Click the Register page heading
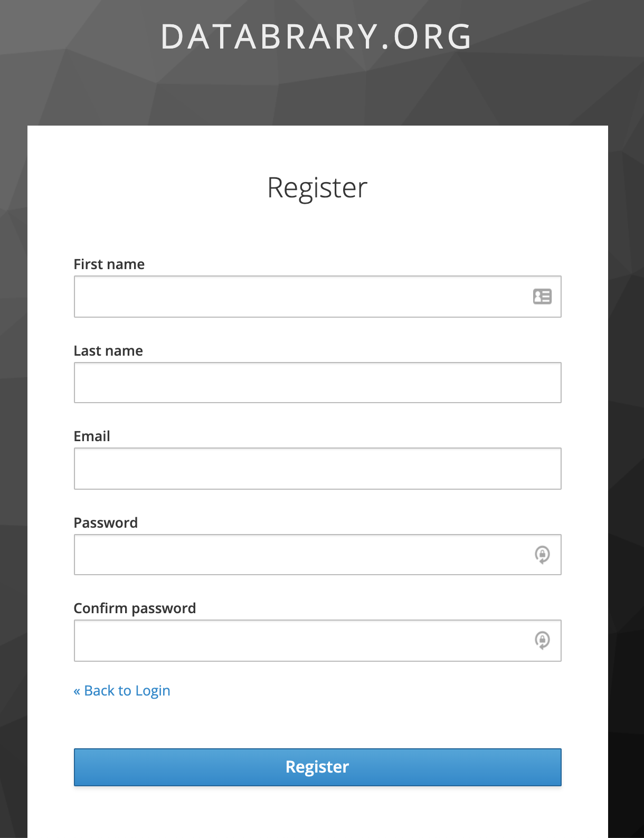The image size is (644, 838). (317, 188)
